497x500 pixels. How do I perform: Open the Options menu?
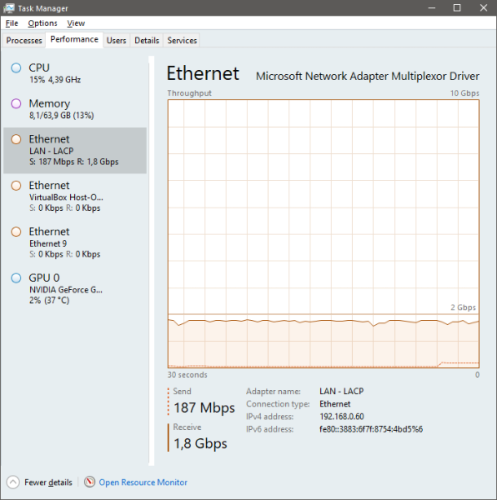pos(42,23)
